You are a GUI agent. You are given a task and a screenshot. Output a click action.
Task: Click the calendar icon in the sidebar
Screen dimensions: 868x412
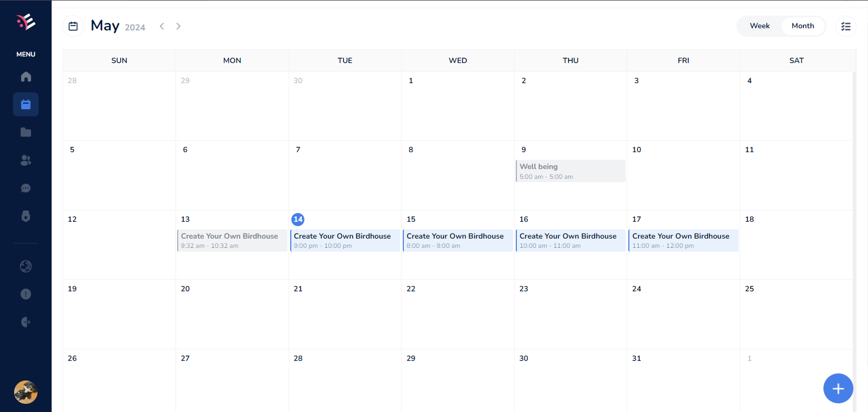[x=26, y=104]
